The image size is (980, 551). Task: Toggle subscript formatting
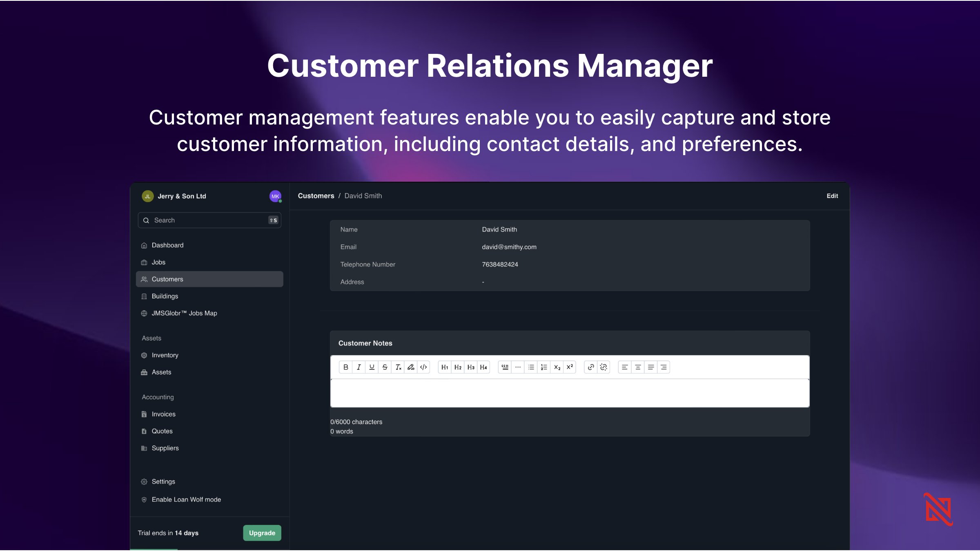point(557,367)
